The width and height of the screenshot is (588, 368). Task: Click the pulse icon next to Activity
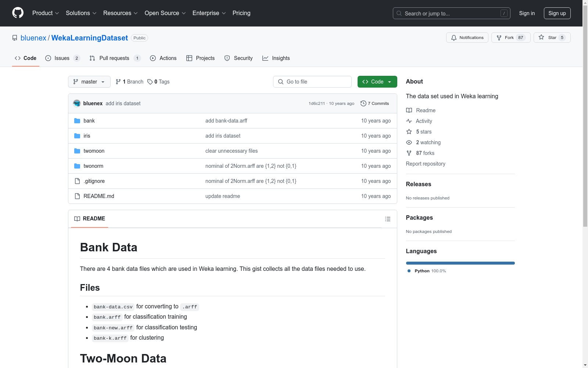click(x=409, y=121)
